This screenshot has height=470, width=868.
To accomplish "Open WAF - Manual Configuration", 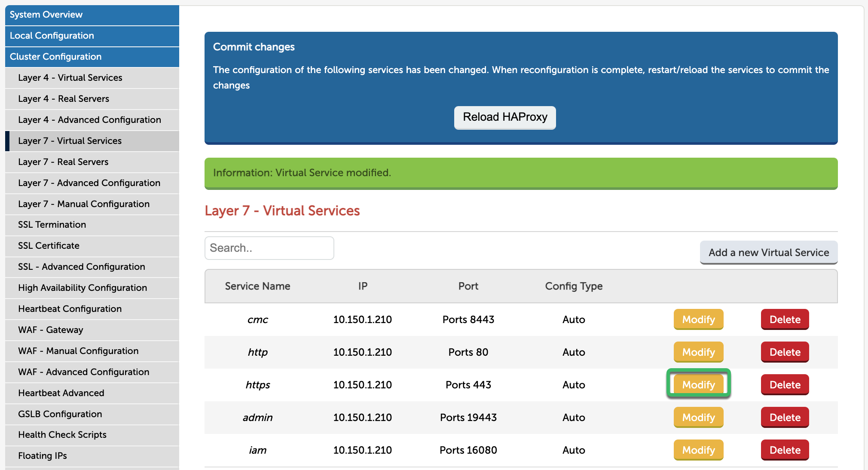I will (x=92, y=351).
